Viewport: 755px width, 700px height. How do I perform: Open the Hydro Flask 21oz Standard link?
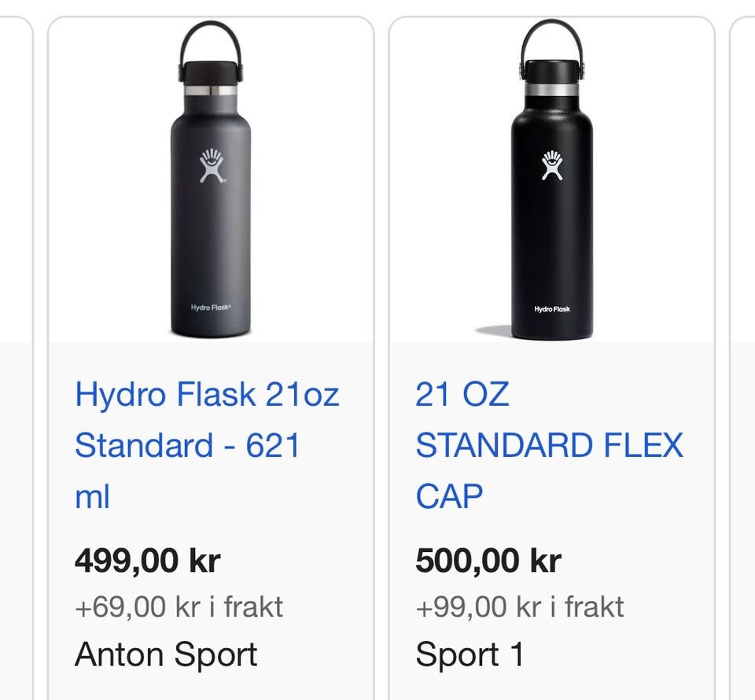207,445
